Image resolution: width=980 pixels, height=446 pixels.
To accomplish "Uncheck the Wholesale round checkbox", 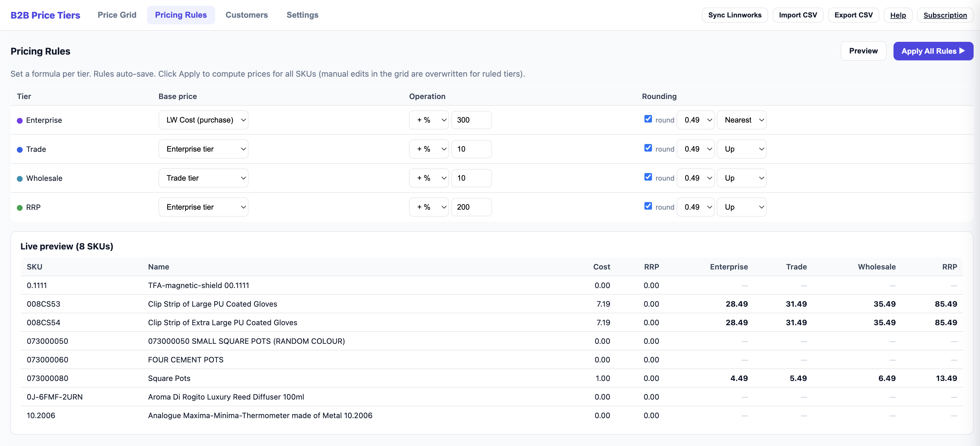I will click(648, 177).
